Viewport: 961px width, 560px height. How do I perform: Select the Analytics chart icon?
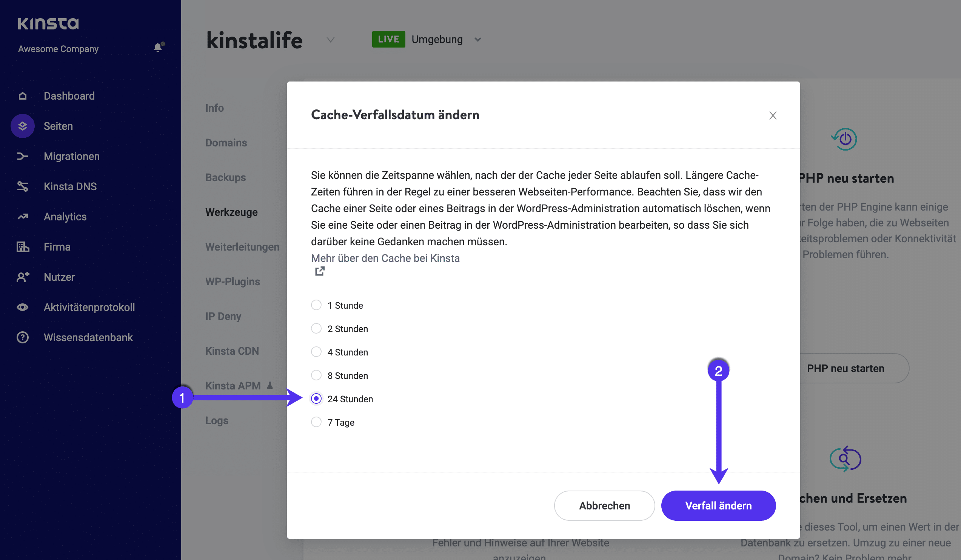coord(23,216)
